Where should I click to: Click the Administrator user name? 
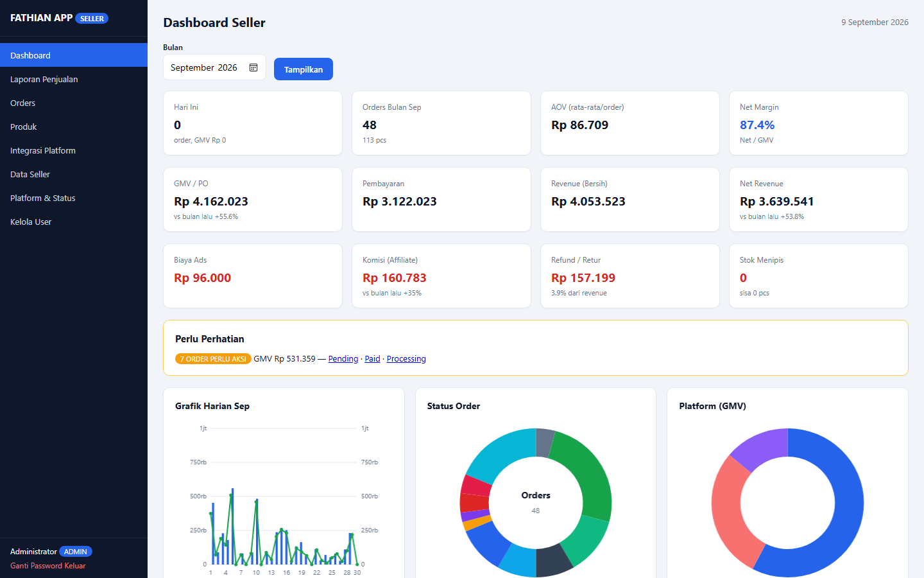(33, 552)
